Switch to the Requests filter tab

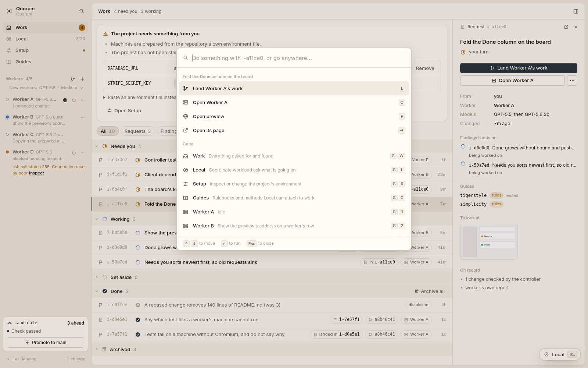pos(137,131)
